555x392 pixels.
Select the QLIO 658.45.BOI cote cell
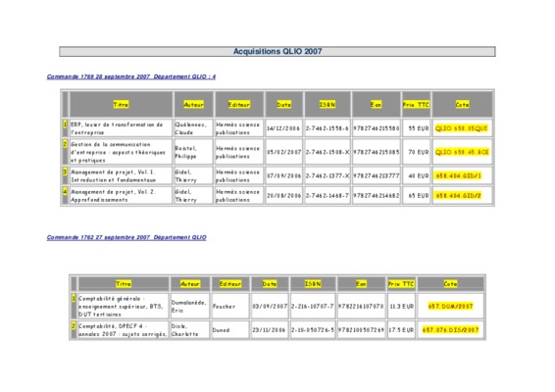tap(462, 152)
